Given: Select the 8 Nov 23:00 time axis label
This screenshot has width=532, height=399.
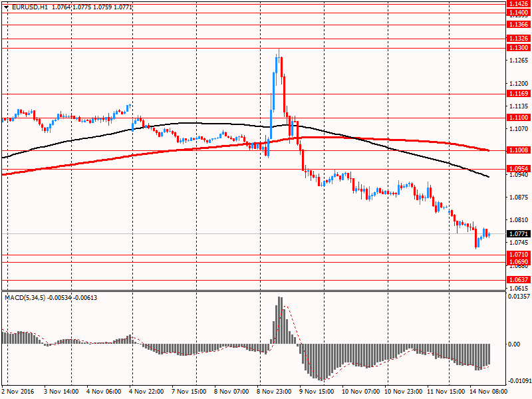Looking at the screenshot, I should (274, 392).
